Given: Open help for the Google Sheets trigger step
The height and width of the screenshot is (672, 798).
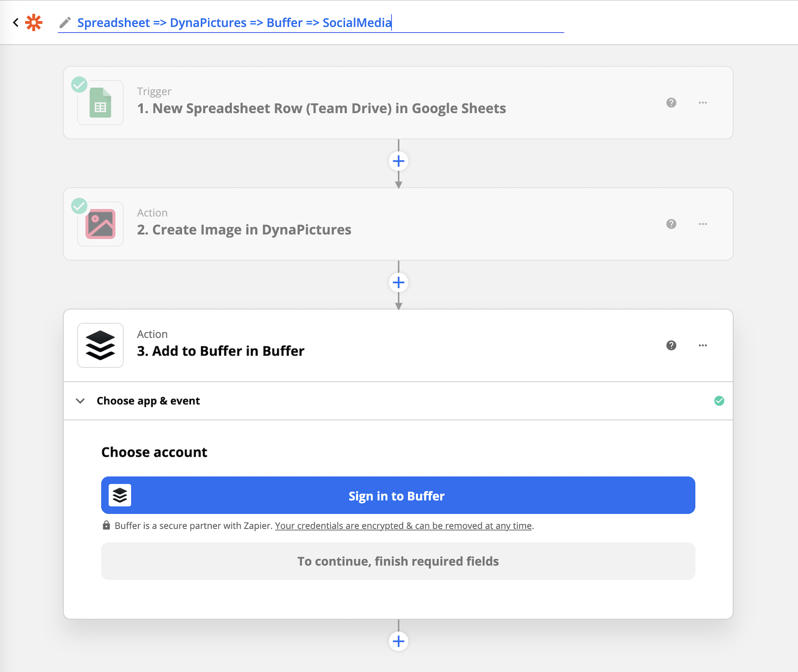Looking at the screenshot, I should point(671,103).
